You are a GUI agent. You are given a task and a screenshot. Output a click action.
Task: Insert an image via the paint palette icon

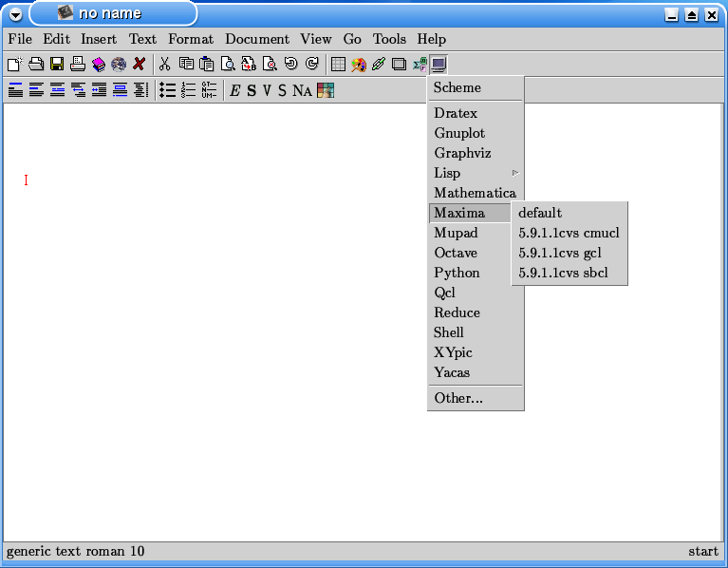[x=359, y=64]
